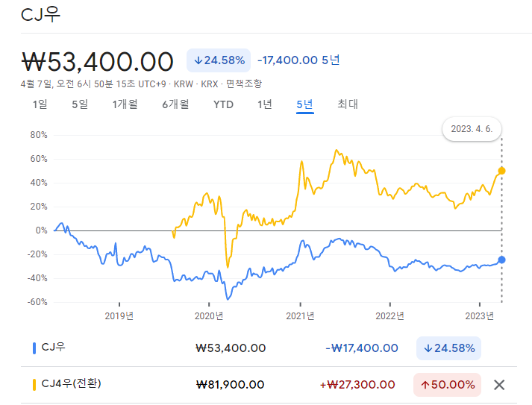
Task: Select the 1년 range tab
Action: click(265, 104)
